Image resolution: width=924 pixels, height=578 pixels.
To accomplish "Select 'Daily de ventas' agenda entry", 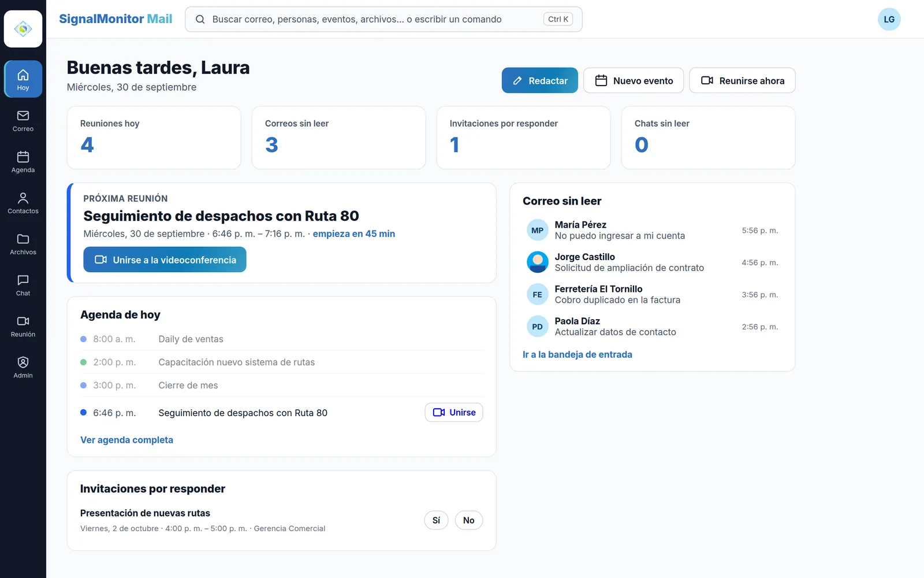I will 282,339.
